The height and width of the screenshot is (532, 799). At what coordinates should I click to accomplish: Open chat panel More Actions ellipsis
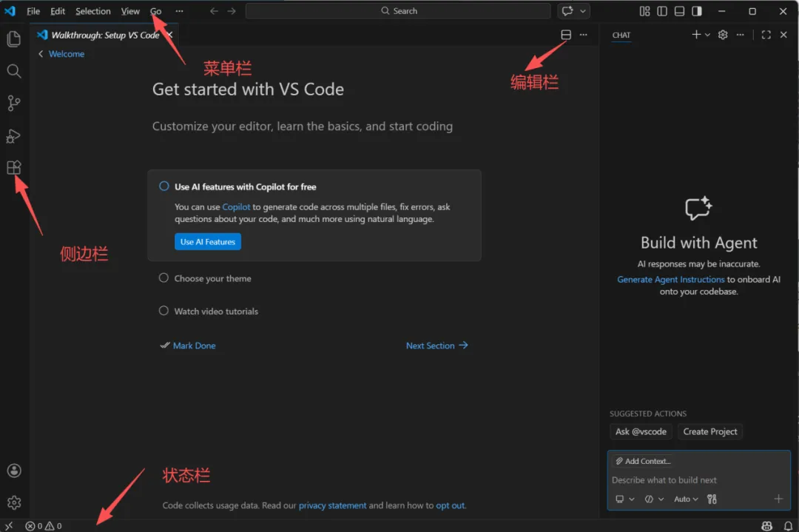(x=741, y=35)
